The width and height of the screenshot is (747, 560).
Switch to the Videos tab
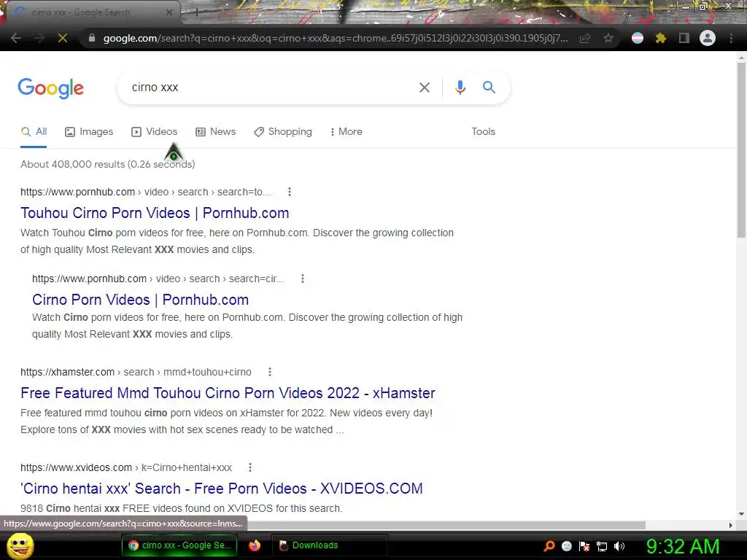155,132
